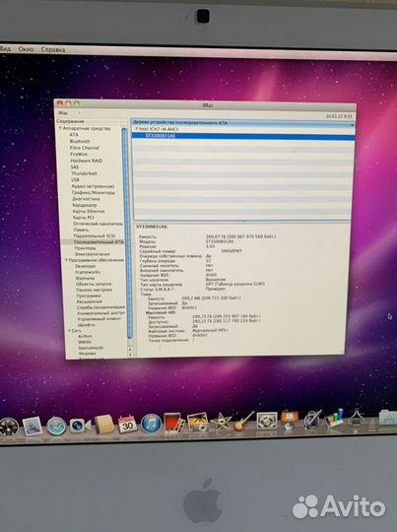The width and height of the screenshot is (397, 532).
Task: Launch Numbers bar-chart icon in dock
Action: pos(334,418)
